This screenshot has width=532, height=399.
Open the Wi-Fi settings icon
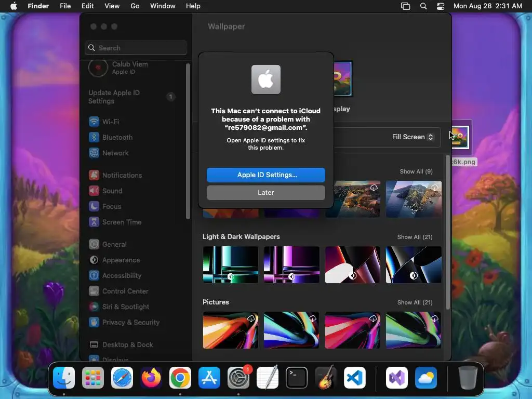(94, 122)
